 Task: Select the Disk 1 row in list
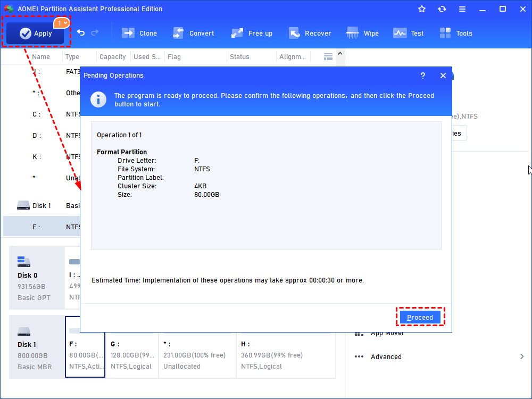coord(41,205)
